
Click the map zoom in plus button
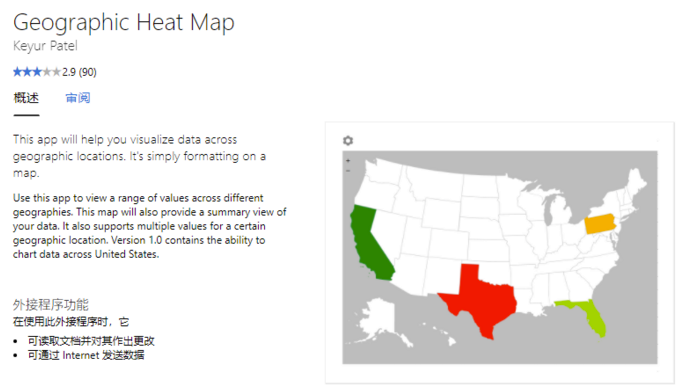click(x=348, y=161)
